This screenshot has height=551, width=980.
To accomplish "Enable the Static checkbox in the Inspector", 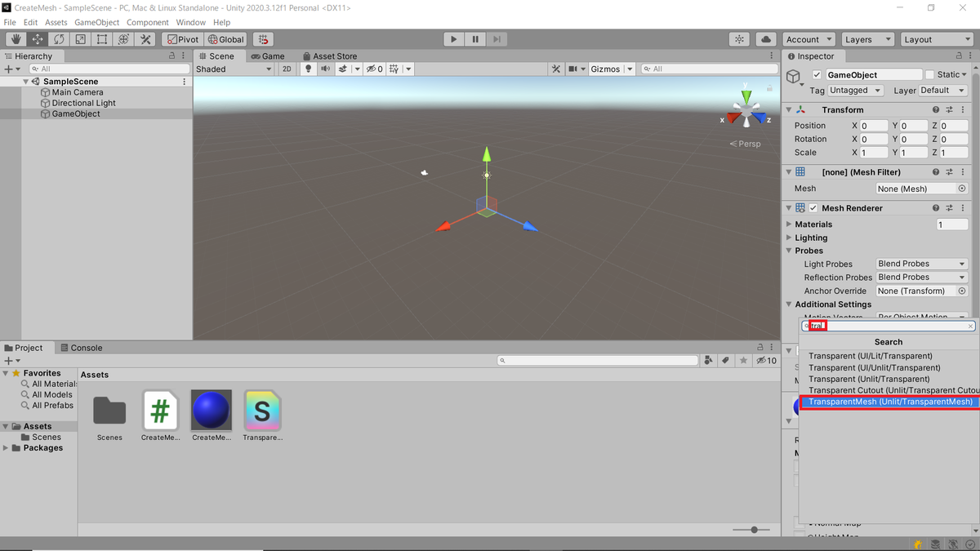I will point(931,73).
